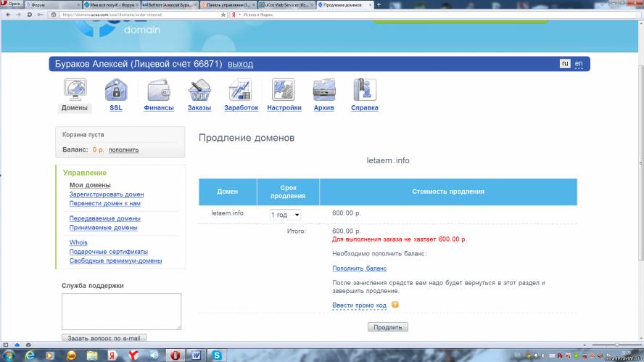Launch Skype from the Windows taskbar
Viewport: 644px width, 362px height.
(x=217, y=355)
